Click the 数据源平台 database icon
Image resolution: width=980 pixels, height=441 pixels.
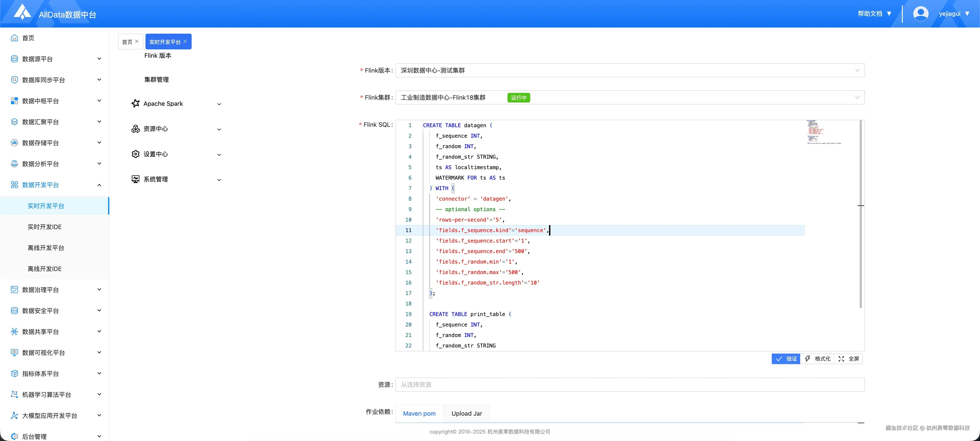(x=14, y=59)
